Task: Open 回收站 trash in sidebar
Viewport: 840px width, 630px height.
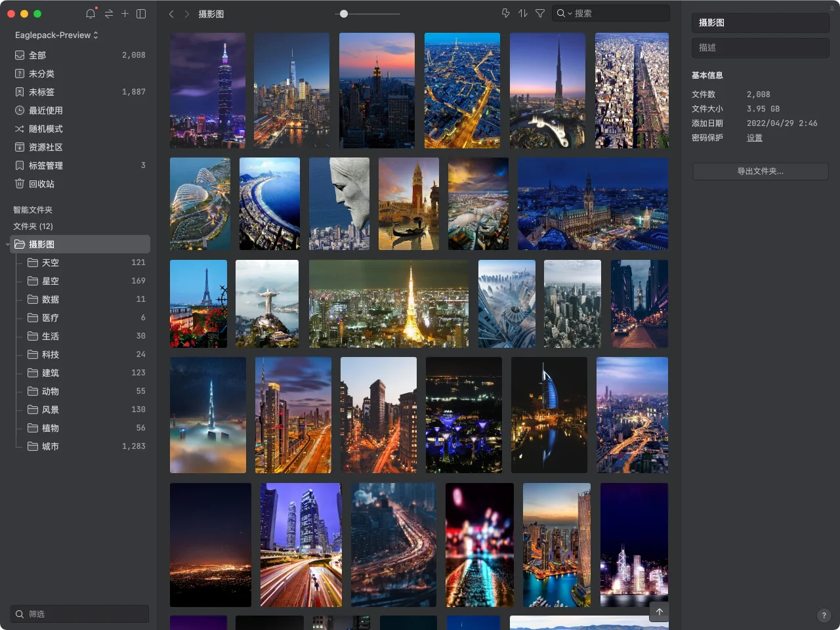Action: tap(80, 184)
